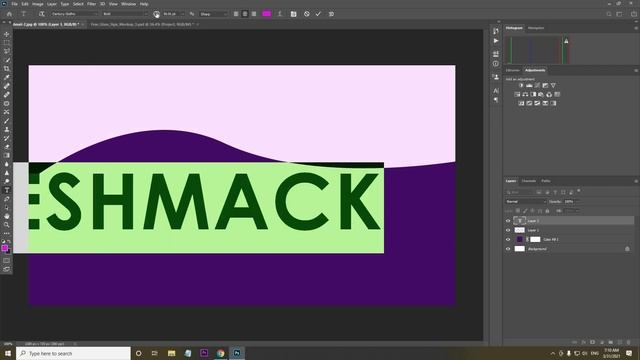
Task: Set right align text
Action: point(254,14)
